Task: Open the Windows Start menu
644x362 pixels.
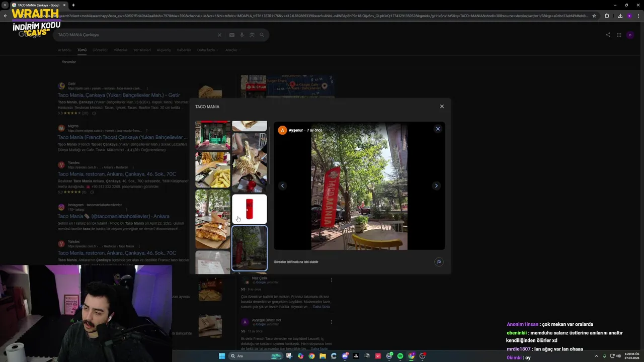Action: pos(222,356)
